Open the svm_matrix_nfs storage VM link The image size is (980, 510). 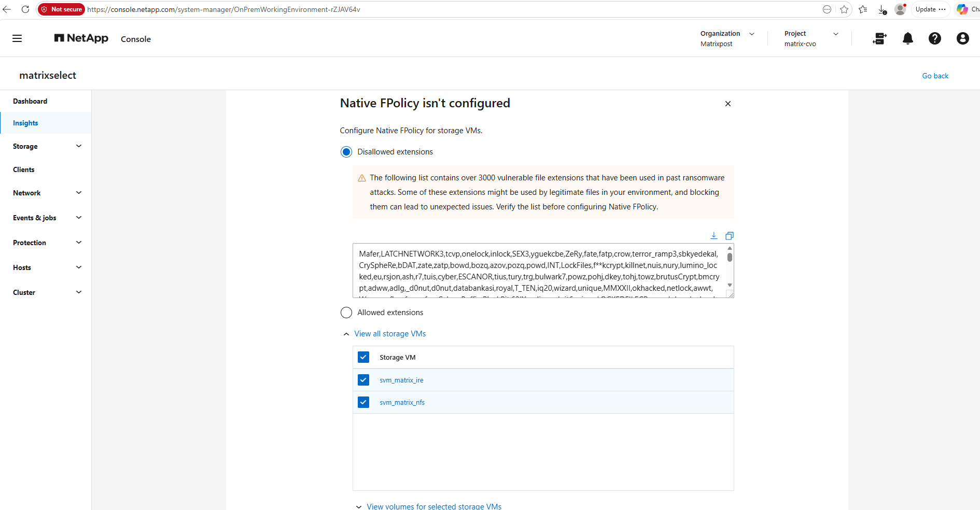[402, 402]
